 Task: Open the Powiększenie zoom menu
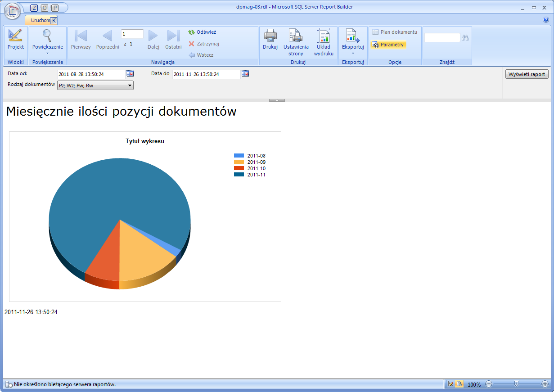(x=47, y=42)
